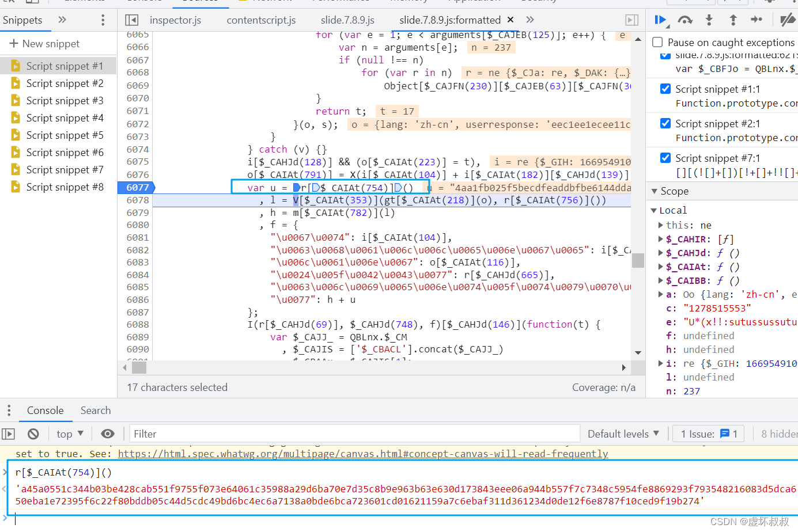798x532 pixels.
Task: Click the step into function arrow
Action: 709,20
